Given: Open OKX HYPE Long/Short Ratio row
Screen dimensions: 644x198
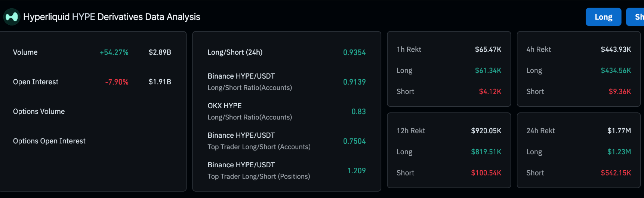Looking at the screenshot, I should (250, 111).
